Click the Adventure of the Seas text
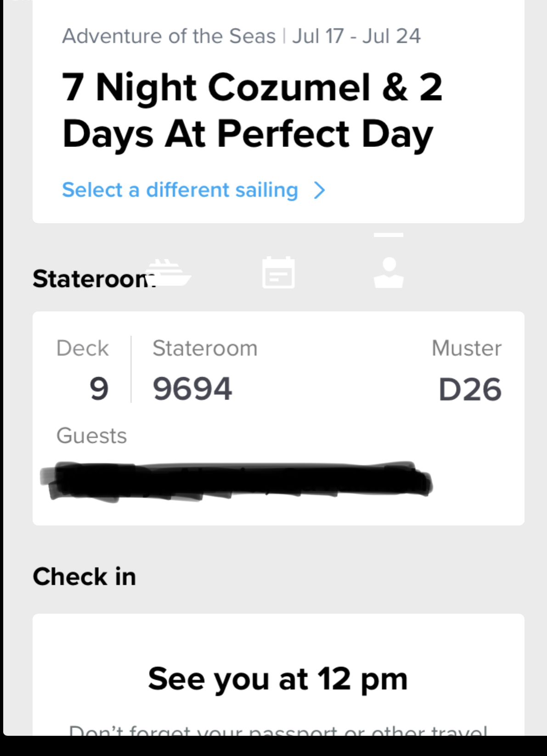547x756 pixels. tap(169, 36)
